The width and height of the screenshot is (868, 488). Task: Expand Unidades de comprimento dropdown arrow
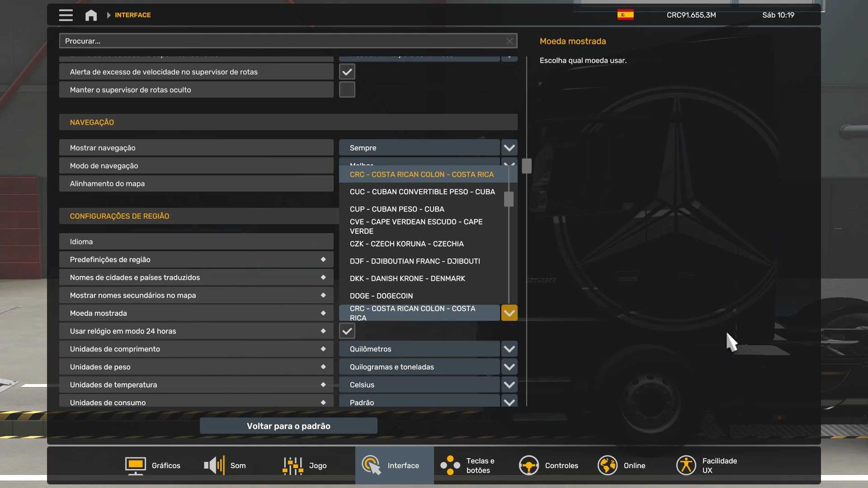pyautogui.click(x=509, y=349)
